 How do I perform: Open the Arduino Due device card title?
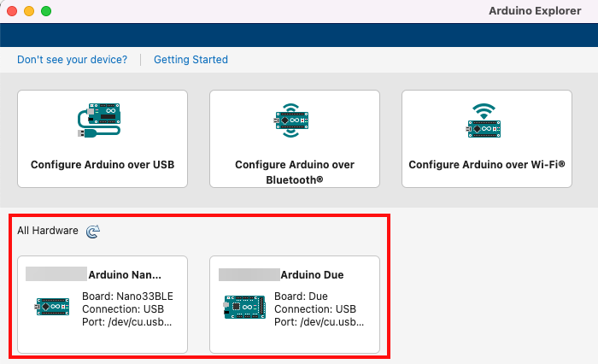(x=312, y=275)
